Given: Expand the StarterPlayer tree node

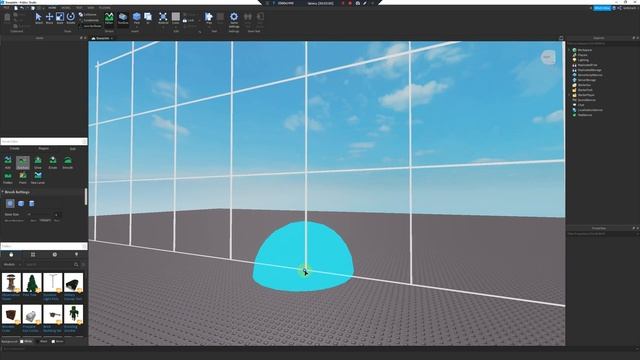Looking at the screenshot, I should pos(569,95).
